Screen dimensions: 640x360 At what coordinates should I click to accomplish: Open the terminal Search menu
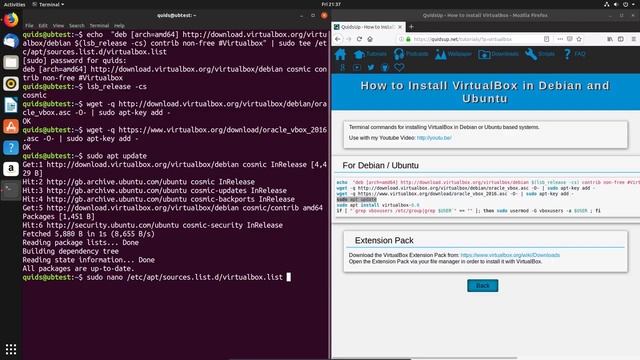click(x=77, y=26)
